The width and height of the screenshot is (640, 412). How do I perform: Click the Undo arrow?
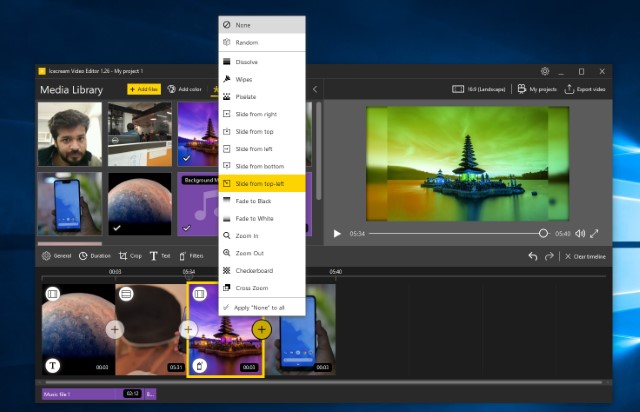click(x=533, y=256)
